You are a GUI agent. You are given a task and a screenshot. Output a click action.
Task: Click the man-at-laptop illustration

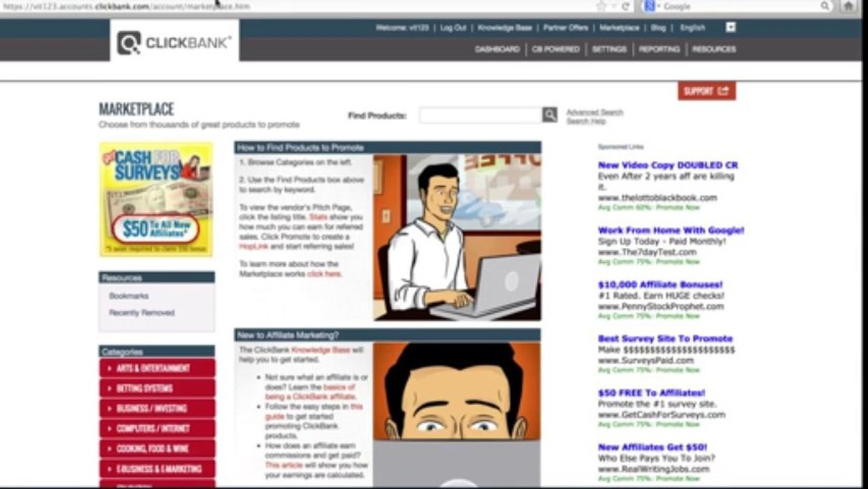pyautogui.click(x=457, y=237)
